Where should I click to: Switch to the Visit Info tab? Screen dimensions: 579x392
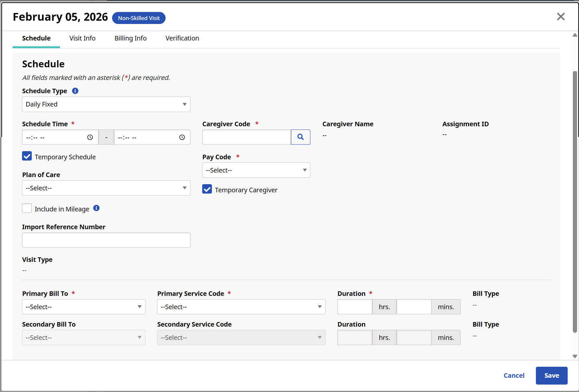click(x=82, y=38)
